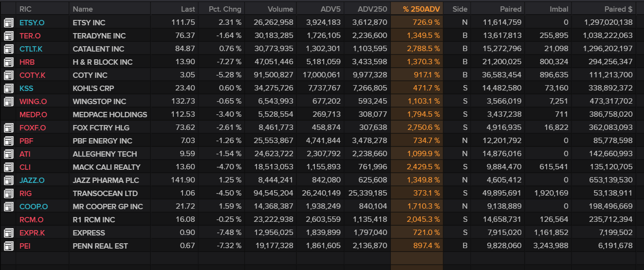Viewport: 644px width, 270px height.
Task: Open the news icon beside COTY.K
Action: click(x=8, y=75)
